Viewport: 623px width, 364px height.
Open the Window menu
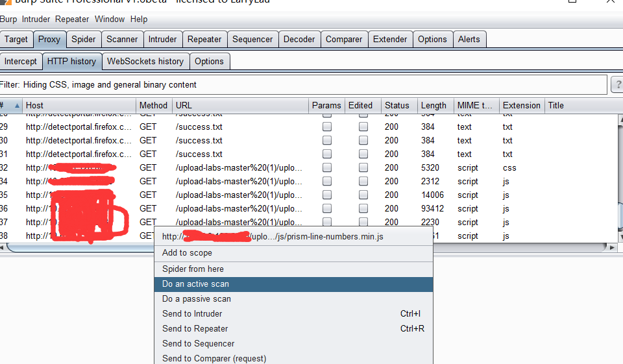(x=109, y=19)
